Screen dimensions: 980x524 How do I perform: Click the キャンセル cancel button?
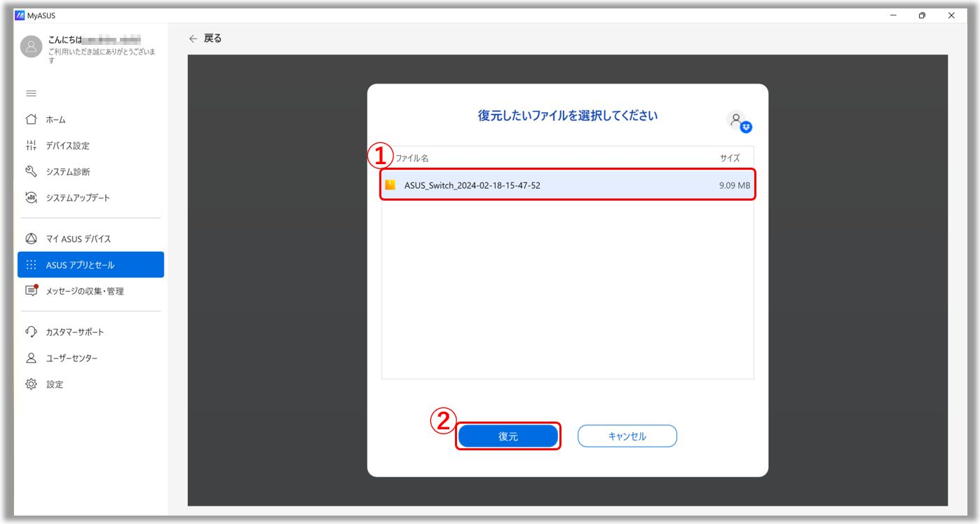click(x=627, y=436)
